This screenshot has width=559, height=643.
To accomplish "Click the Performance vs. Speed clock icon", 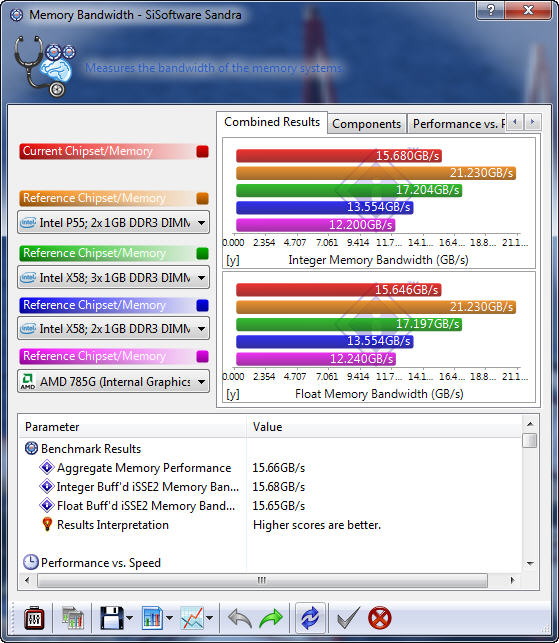I will (30, 562).
